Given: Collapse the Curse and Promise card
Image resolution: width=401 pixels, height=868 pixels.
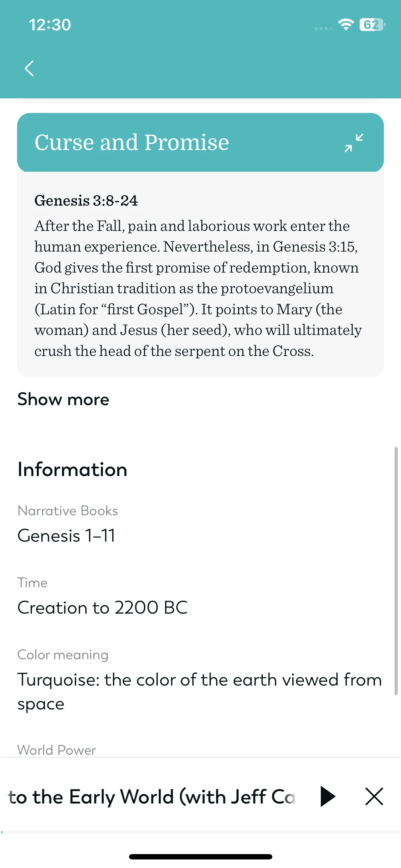Looking at the screenshot, I should pyautogui.click(x=354, y=143).
